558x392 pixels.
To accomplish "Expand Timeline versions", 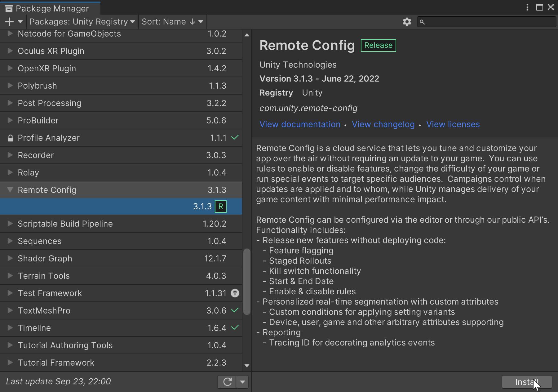I will pos(10,327).
